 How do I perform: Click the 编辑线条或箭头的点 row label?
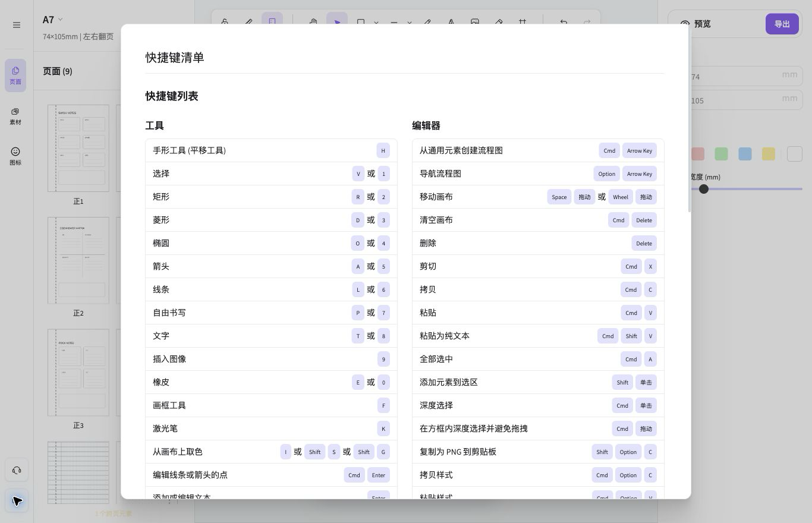190,475
